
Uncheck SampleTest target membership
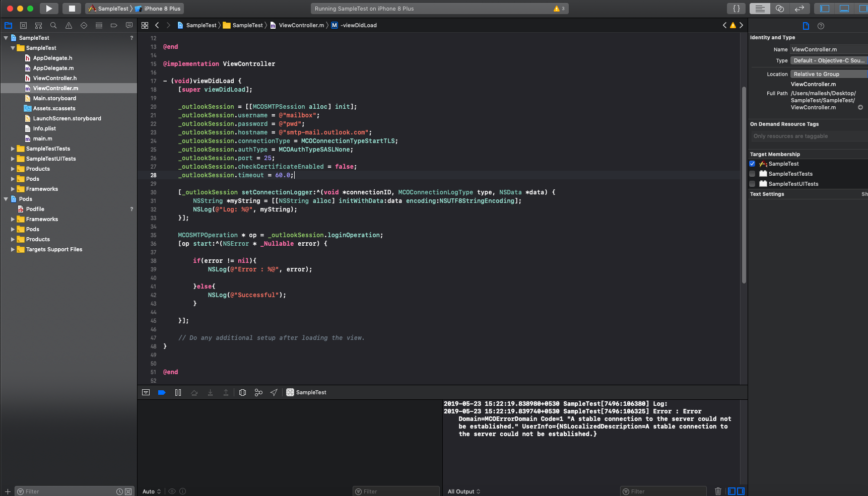(753, 164)
